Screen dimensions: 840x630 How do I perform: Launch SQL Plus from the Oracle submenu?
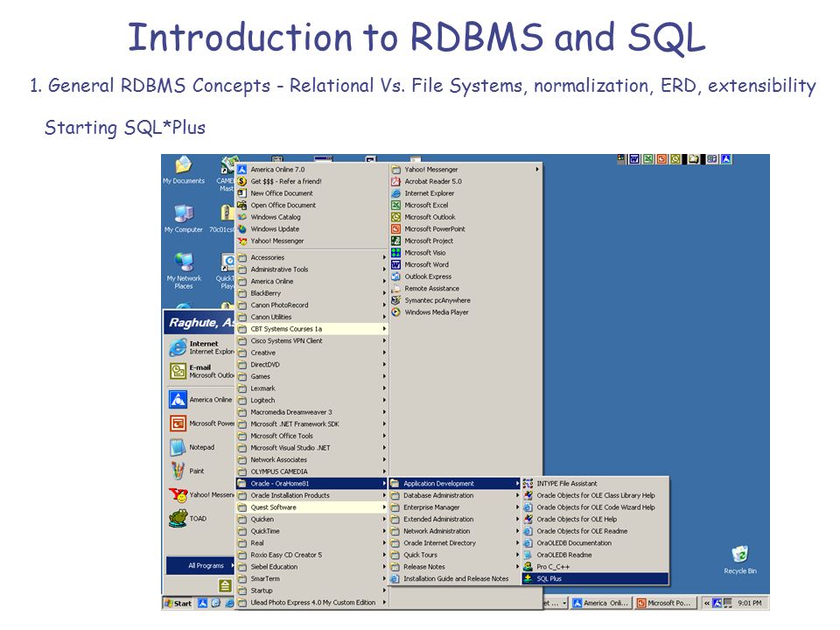pyautogui.click(x=595, y=578)
